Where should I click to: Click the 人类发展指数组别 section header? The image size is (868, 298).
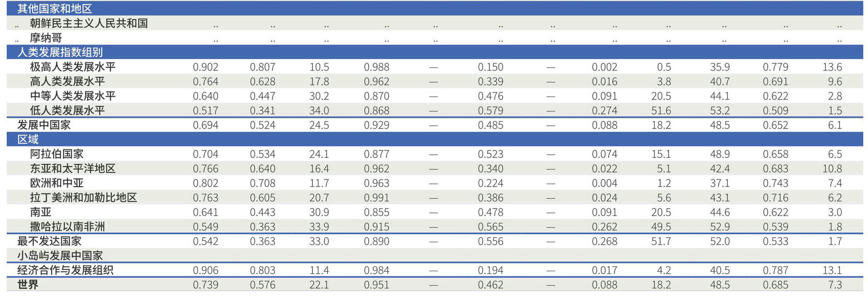click(x=60, y=52)
